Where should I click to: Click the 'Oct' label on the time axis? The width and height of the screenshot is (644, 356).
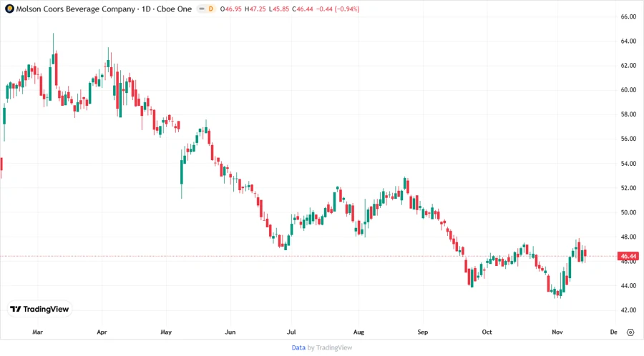(x=487, y=332)
